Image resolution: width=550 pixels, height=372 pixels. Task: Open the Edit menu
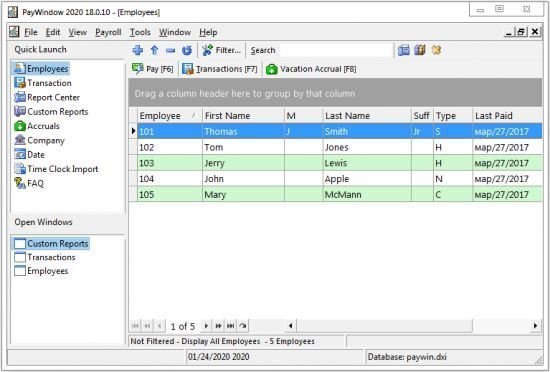click(53, 32)
